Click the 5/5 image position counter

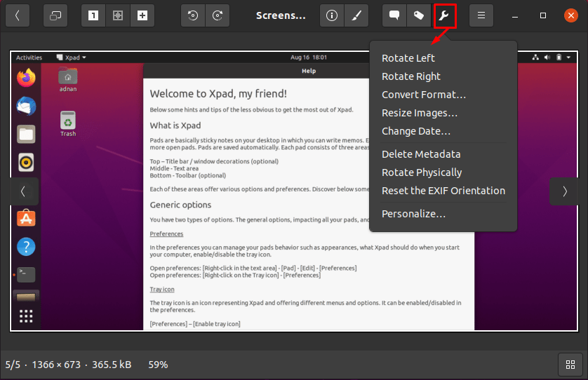pos(13,365)
